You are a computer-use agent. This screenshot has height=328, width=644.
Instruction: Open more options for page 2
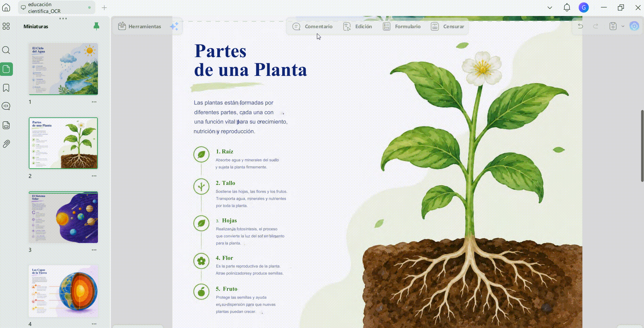[94, 176]
